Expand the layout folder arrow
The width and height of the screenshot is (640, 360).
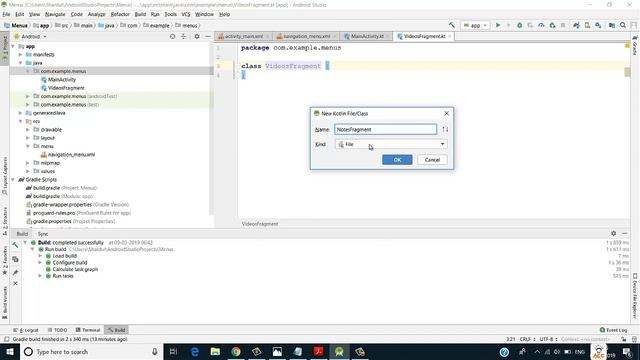tap(28, 138)
